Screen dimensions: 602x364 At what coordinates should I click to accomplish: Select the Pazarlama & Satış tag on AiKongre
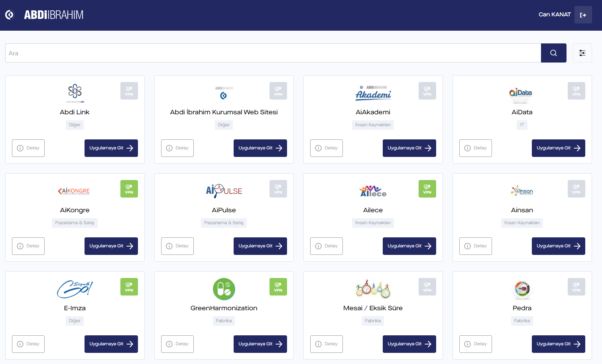[x=75, y=223]
